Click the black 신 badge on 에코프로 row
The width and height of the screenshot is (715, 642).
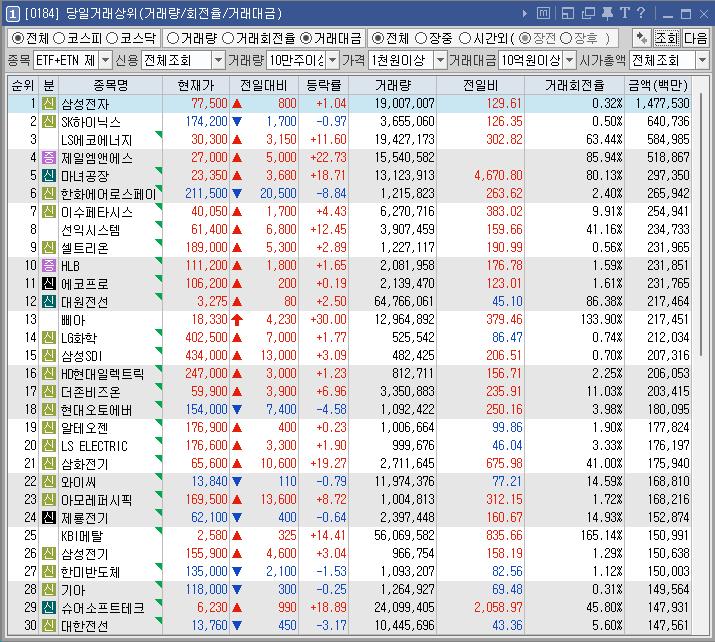pyautogui.click(x=49, y=284)
